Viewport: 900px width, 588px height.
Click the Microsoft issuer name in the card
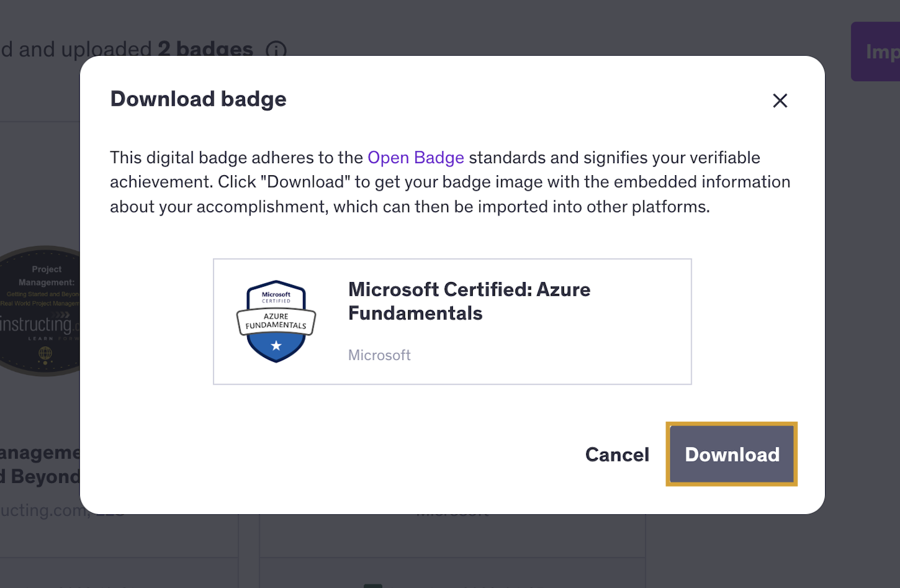coord(379,355)
